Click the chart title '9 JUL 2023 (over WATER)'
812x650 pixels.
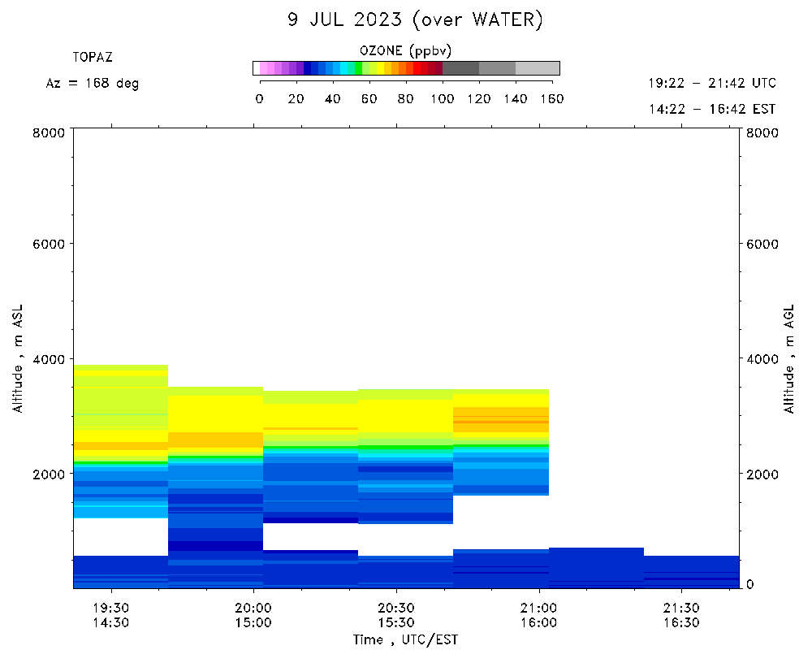pyautogui.click(x=415, y=20)
